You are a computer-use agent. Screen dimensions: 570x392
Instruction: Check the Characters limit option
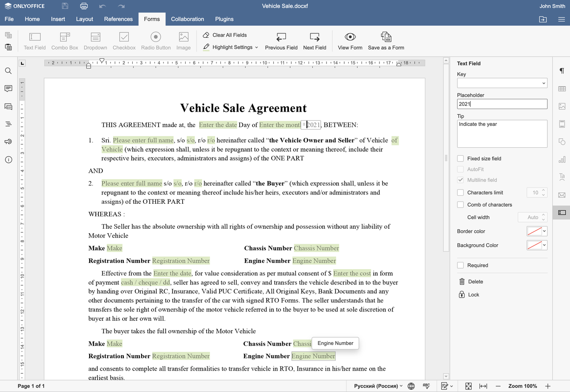(x=460, y=193)
